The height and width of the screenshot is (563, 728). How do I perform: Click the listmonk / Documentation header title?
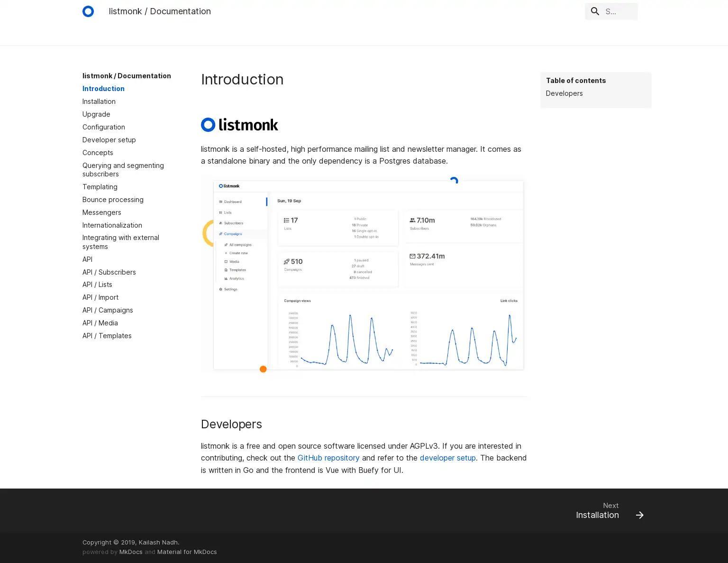(x=160, y=11)
